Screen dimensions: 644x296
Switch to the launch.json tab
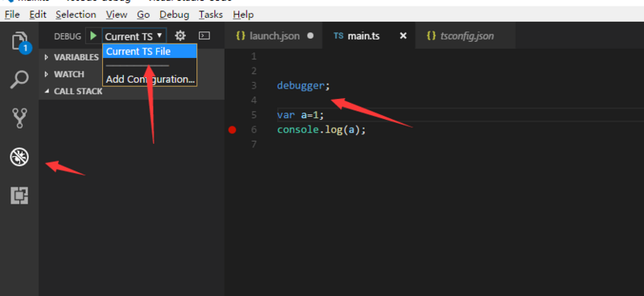[x=274, y=36]
